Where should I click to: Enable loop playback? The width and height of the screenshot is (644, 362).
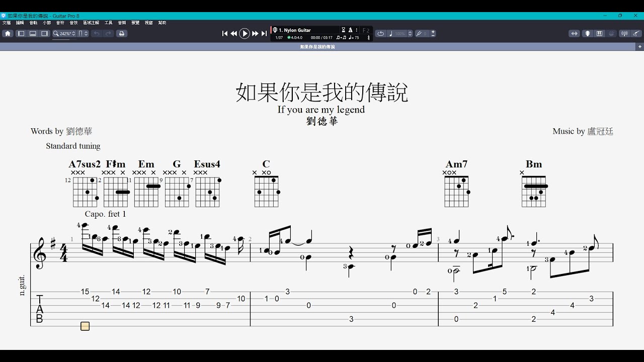click(x=381, y=34)
